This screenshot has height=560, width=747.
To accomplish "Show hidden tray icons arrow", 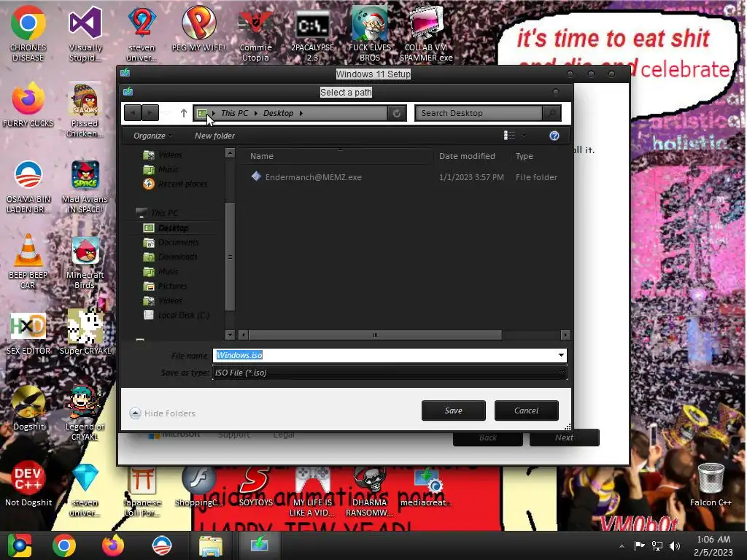I will pos(622,546).
